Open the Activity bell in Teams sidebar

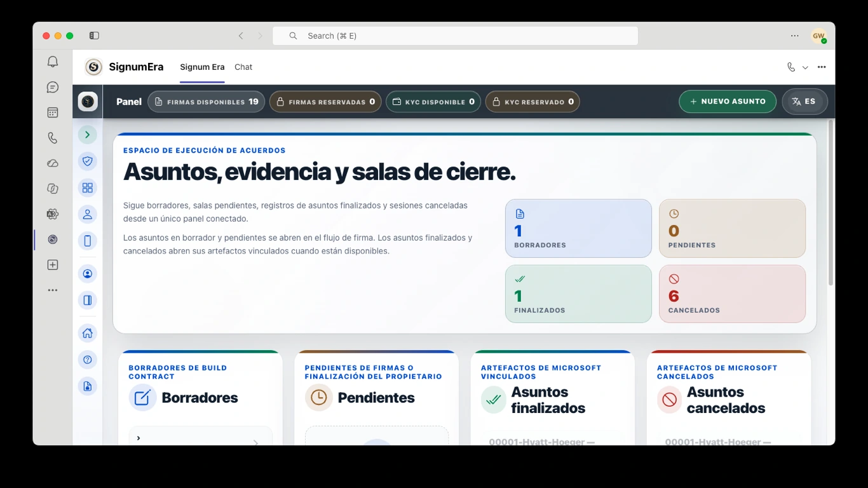click(x=53, y=62)
